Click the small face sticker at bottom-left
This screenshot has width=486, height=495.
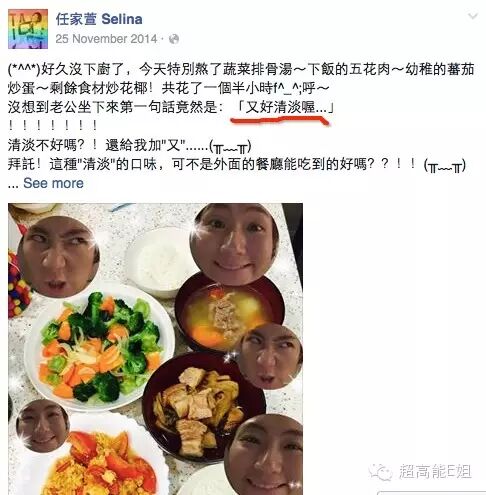pos(42,427)
